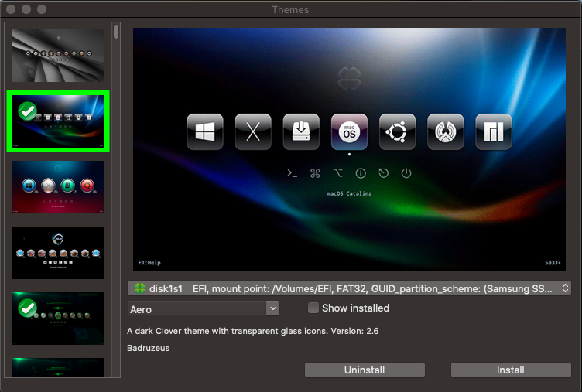Click the Uninstall button
Viewport: 582px width, 392px height.
(365, 370)
